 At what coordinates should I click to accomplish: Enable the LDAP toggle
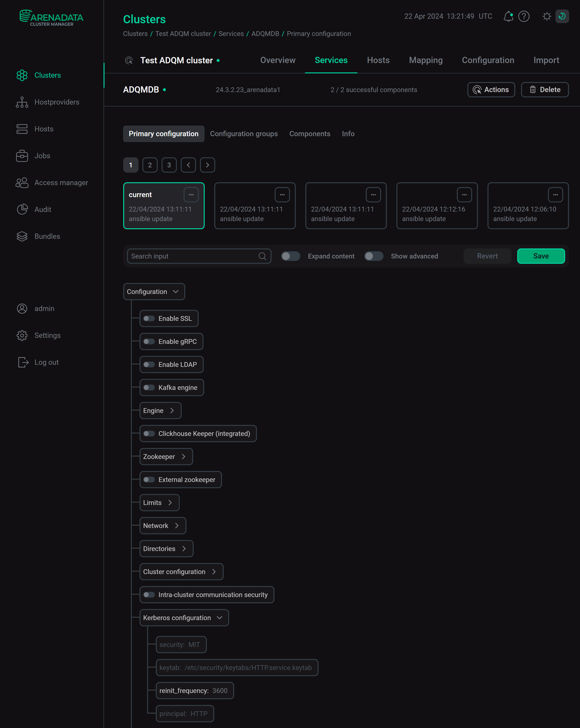[149, 365]
